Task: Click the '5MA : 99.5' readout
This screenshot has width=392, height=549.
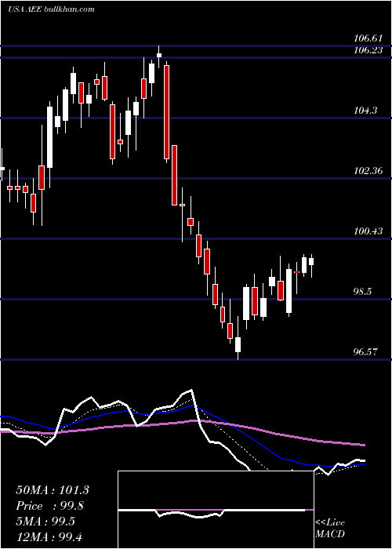Action: click(45, 522)
